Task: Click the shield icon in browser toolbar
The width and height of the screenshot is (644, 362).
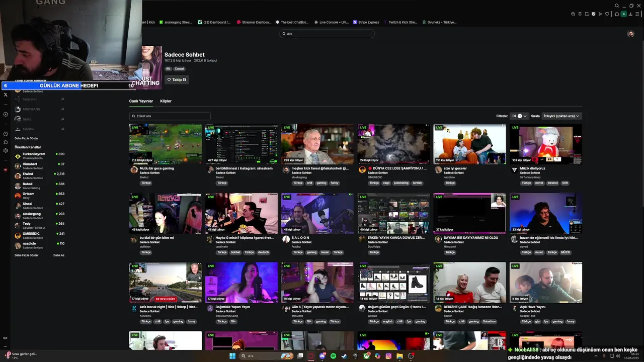Action: pos(593,14)
